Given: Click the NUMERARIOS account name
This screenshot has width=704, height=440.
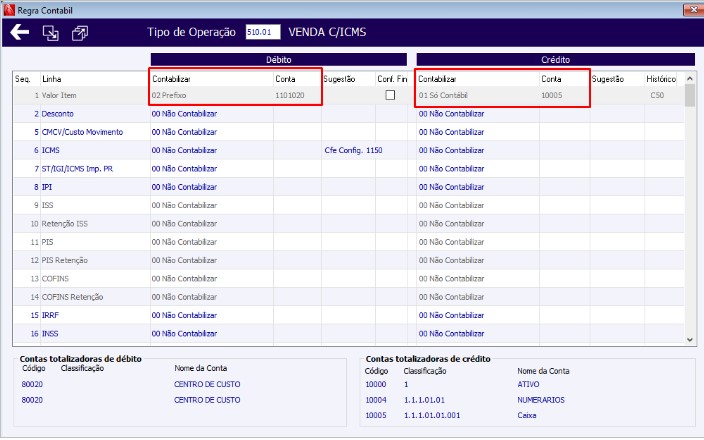Looking at the screenshot, I should tap(541, 400).
